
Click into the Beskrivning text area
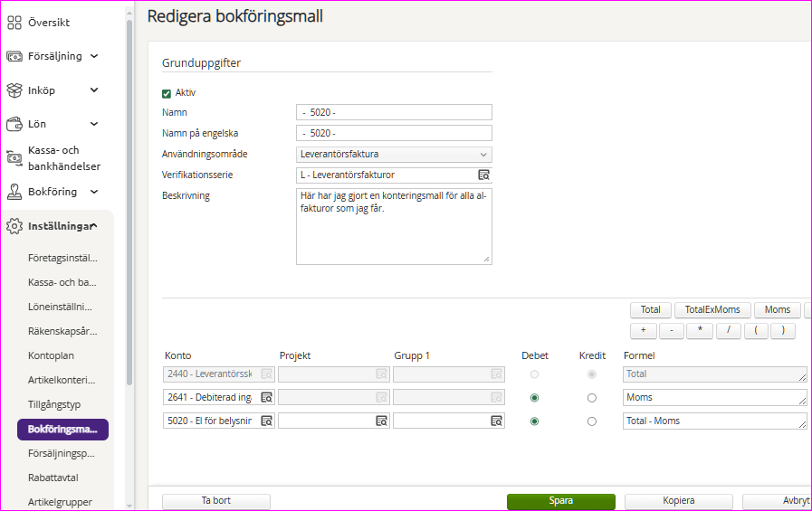pyautogui.click(x=394, y=226)
